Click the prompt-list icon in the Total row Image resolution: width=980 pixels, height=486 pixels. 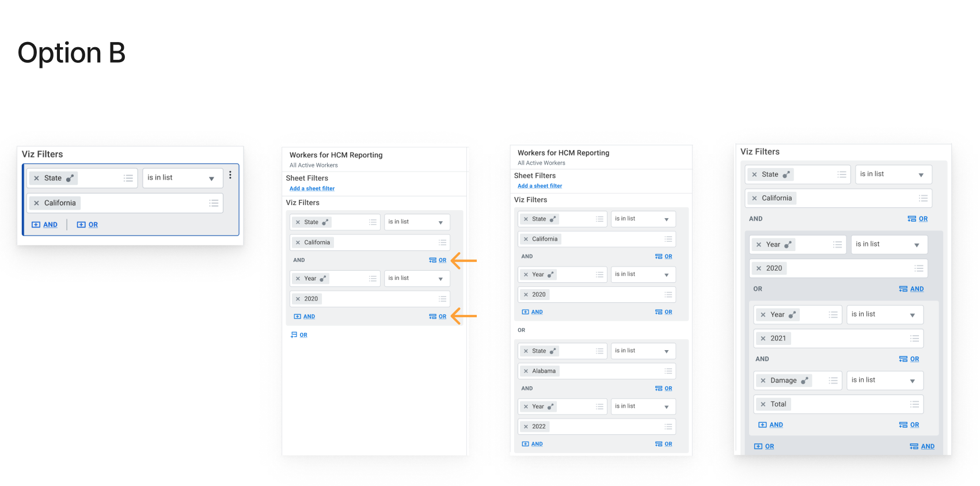tap(914, 404)
